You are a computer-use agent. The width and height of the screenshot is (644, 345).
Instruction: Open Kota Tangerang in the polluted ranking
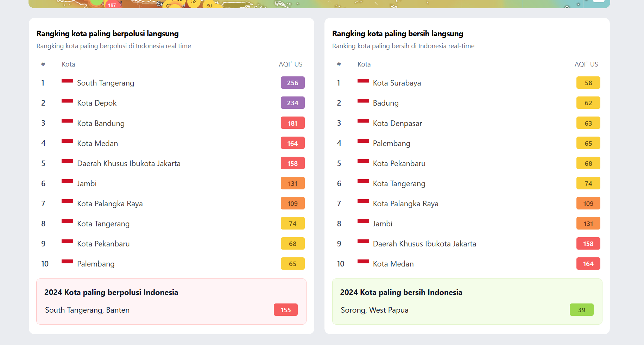click(x=103, y=224)
